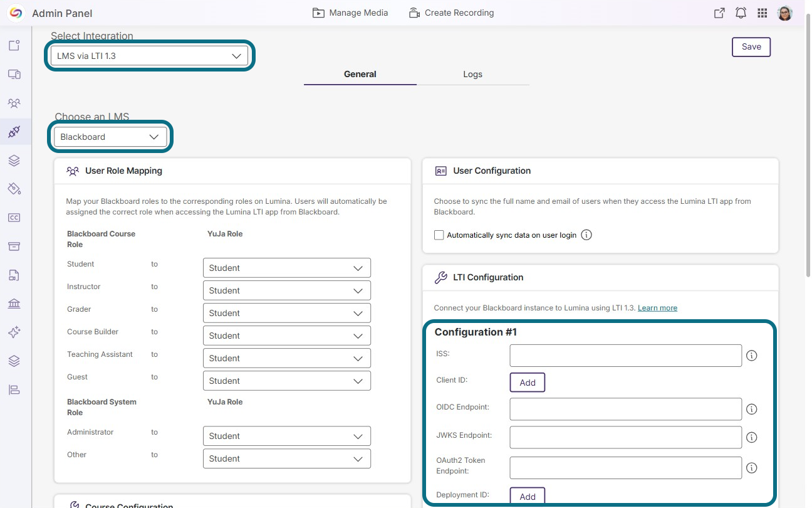
Task: Click the Lumina logo in the header
Action: pyautogui.click(x=16, y=13)
